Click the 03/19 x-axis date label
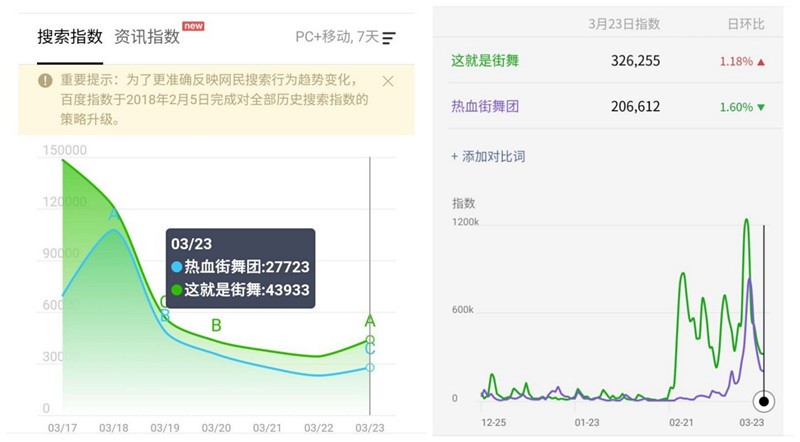Image resolution: width=800 pixels, height=442 pixels. 165,428
